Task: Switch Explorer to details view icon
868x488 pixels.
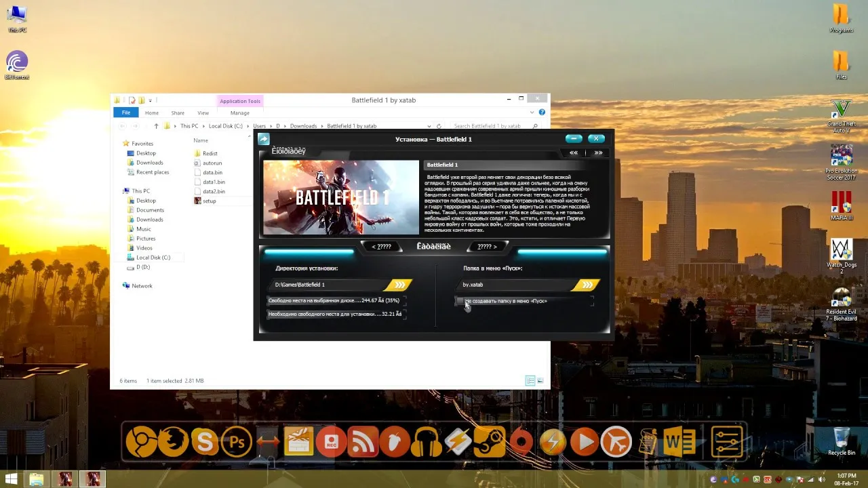Action: 530,381
